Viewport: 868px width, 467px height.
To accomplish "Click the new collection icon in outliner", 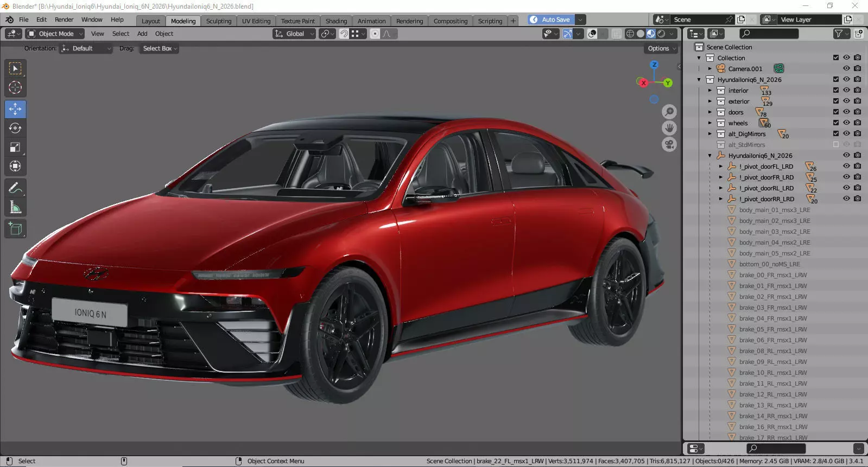I will 859,34.
